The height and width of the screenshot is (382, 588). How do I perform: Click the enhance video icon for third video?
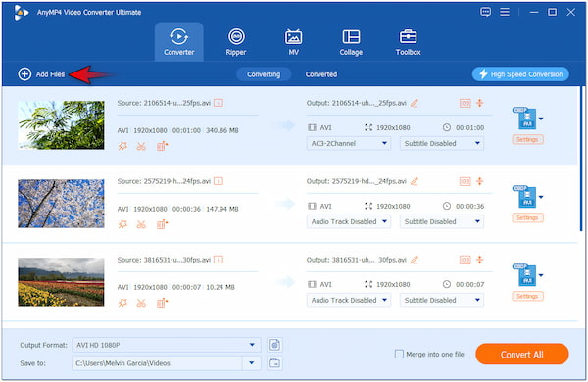tap(162, 303)
